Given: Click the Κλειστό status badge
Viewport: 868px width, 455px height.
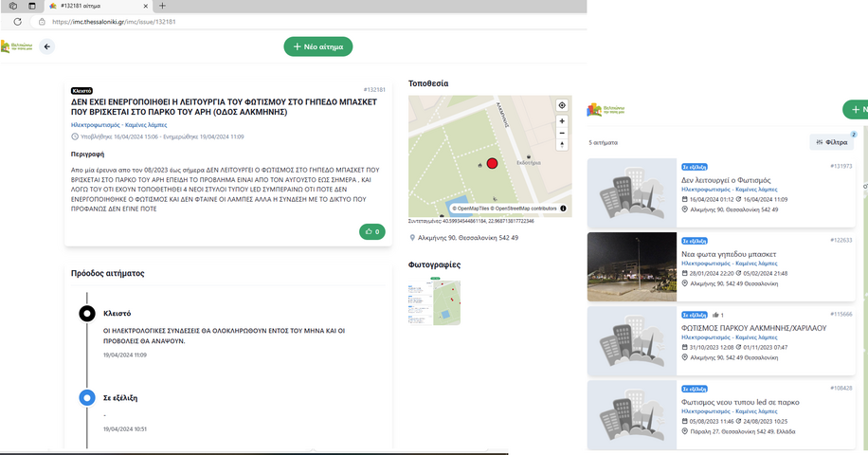Looking at the screenshot, I should click(81, 91).
